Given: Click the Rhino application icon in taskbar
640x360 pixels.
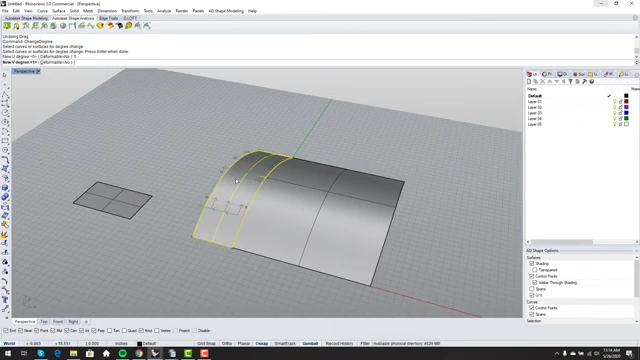Looking at the screenshot, I should click(x=155, y=353).
